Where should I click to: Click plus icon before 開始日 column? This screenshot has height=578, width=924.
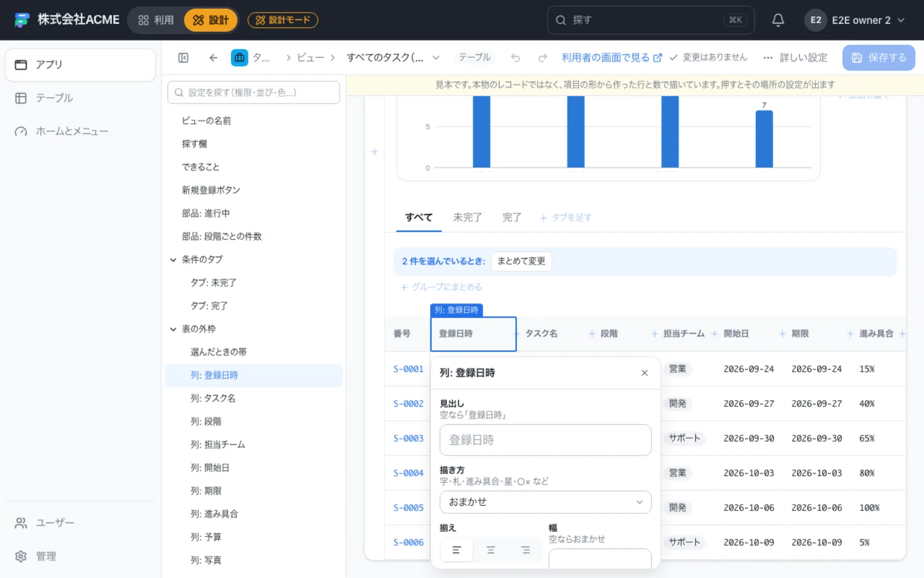point(715,334)
